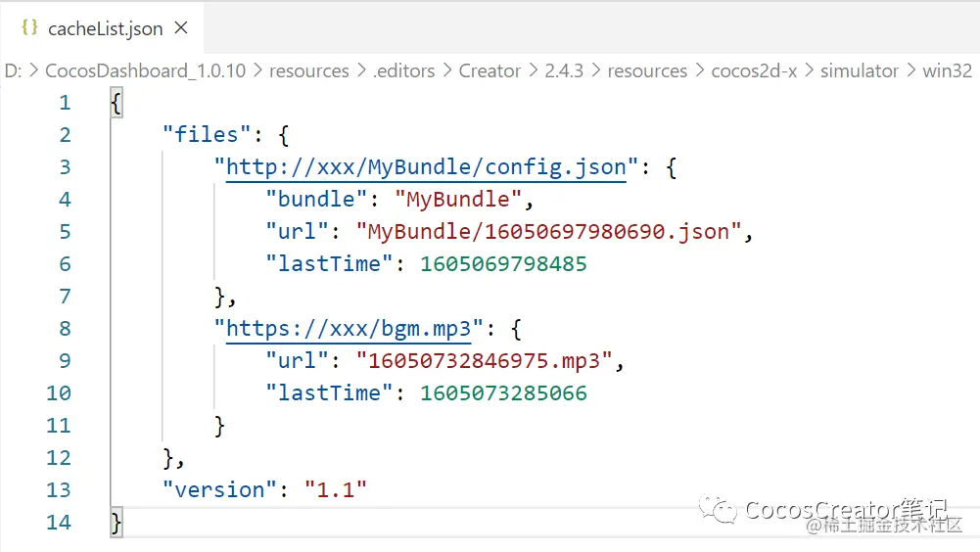The width and height of the screenshot is (980, 552).
Task: Open the .editors breadcrumb folder
Action: coord(403,70)
